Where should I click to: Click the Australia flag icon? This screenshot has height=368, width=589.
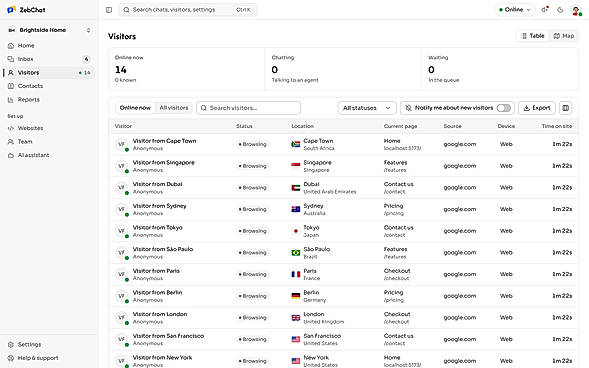tap(296, 209)
